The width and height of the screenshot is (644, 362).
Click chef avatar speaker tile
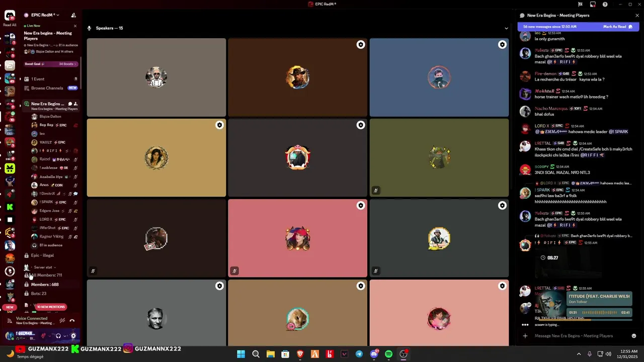[x=156, y=77]
